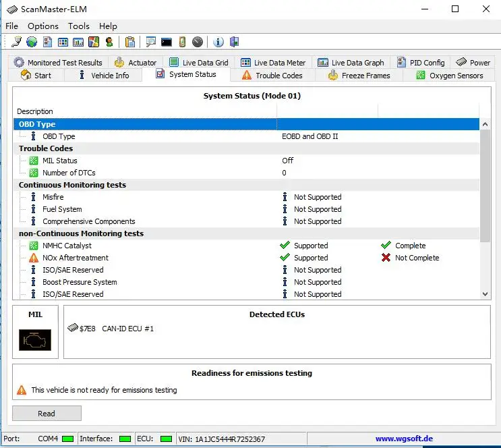Click the green COM4 port status indicator
This screenshot has width=501, height=448.
tap(67, 439)
